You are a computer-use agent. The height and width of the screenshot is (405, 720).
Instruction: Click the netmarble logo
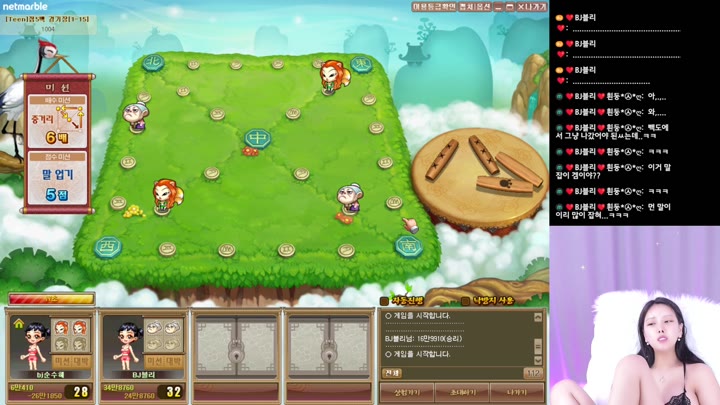(x=25, y=6)
